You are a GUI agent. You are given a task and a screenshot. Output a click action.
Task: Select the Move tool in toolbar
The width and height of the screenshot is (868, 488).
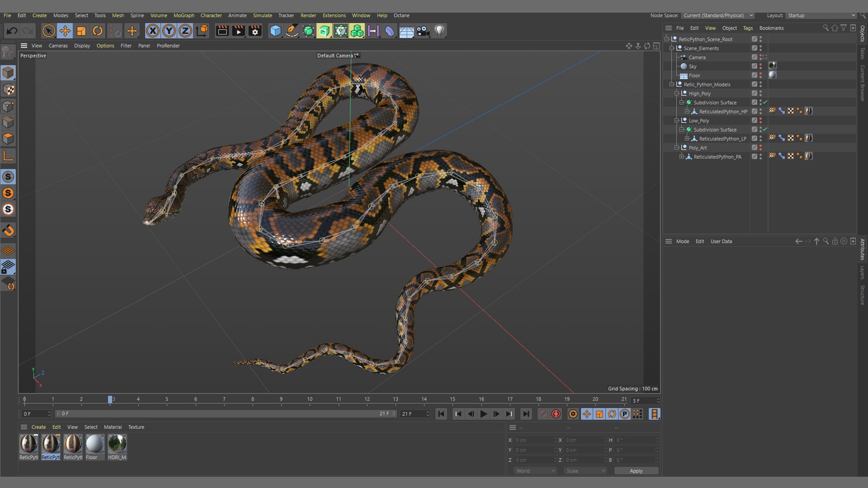(x=65, y=31)
